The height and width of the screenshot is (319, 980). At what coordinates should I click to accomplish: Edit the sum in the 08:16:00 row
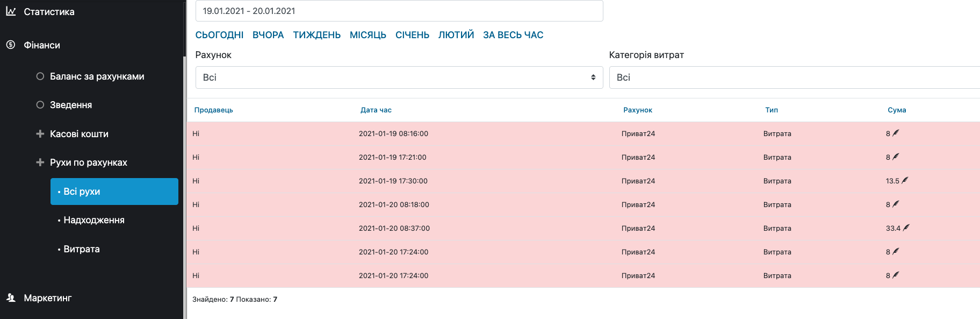[x=896, y=133]
